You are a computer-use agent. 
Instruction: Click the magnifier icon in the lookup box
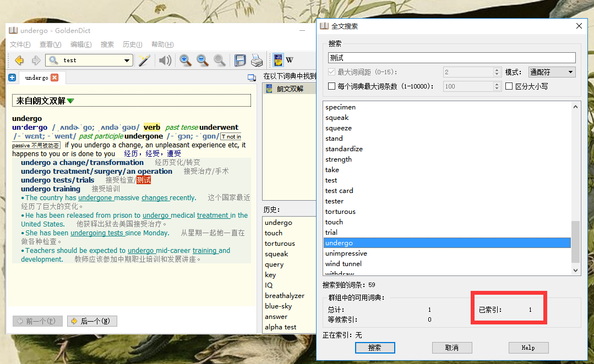53,60
